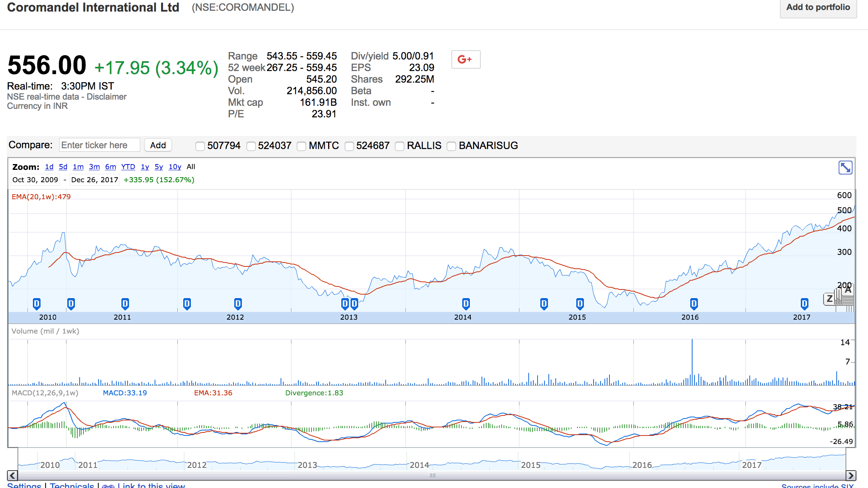868x488 pixels.
Task: Click the Google+ share icon
Action: click(465, 59)
